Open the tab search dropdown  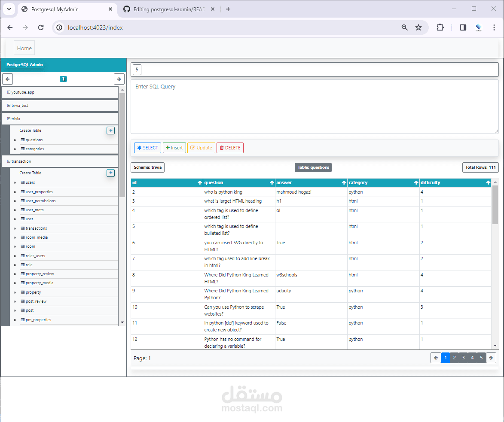click(9, 9)
